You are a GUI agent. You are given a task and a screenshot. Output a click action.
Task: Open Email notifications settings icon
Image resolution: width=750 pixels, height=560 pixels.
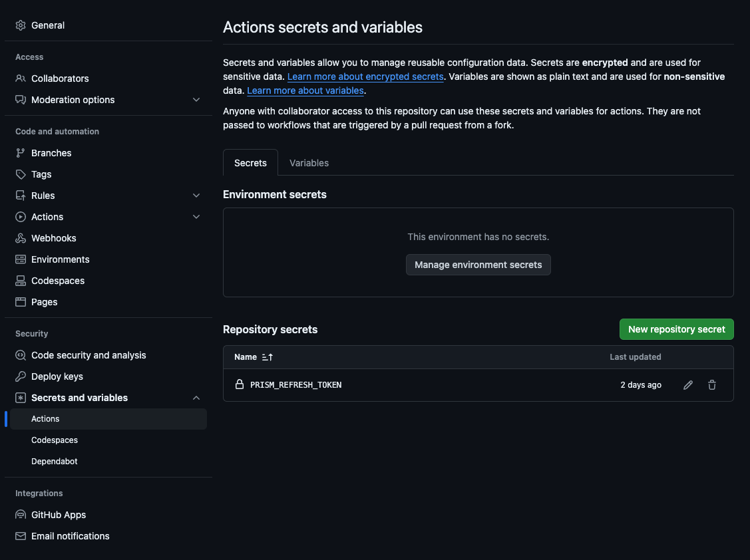(x=19, y=535)
